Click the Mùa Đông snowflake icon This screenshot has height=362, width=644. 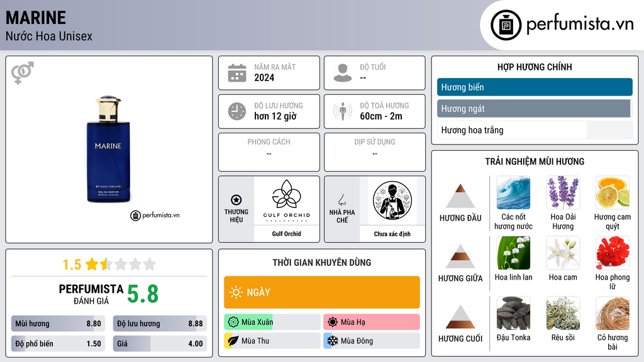tap(333, 341)
